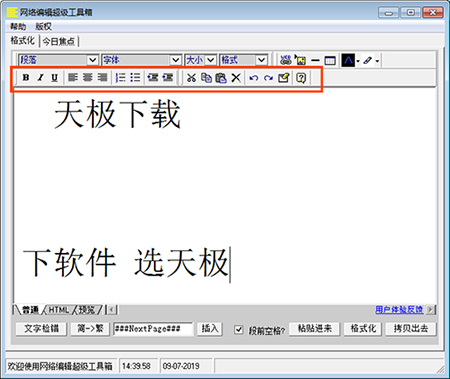Screen dimensions: 450x379
Task: Switch to the 今日焦点 tab
Action: [58, 41]
